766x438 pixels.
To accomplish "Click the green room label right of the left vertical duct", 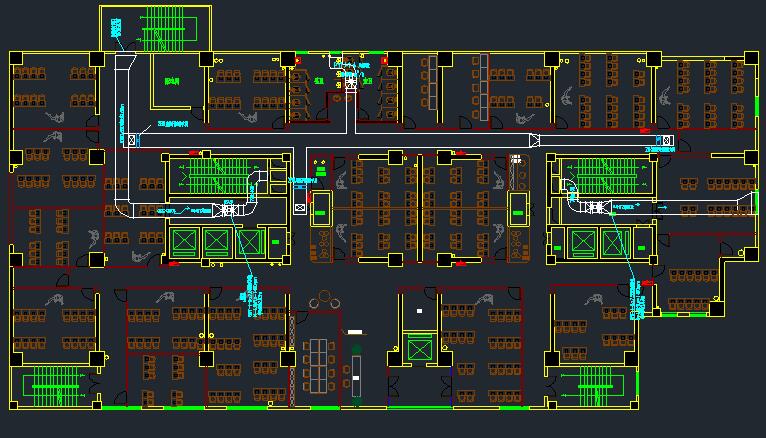I will coord(172,82).
